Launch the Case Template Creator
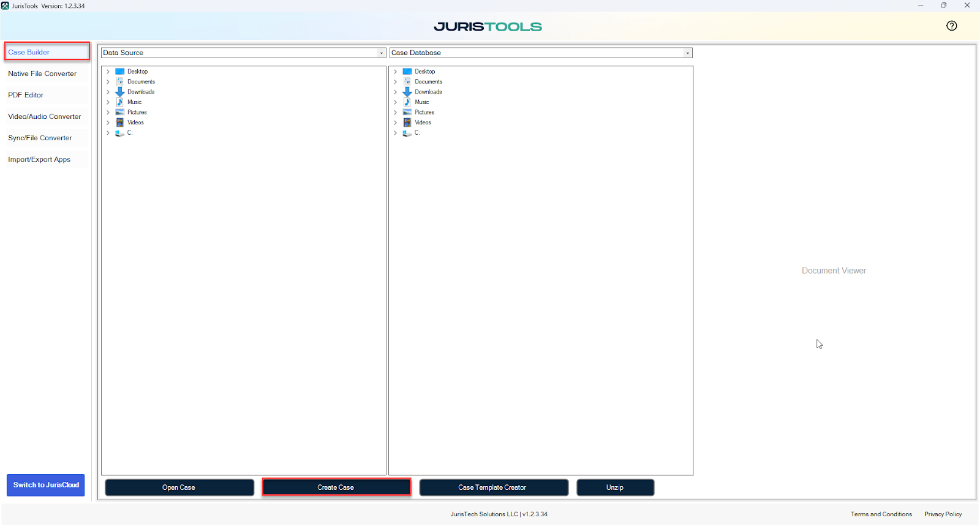The height and width of the screenshot is (526, 980). (494, 487)
